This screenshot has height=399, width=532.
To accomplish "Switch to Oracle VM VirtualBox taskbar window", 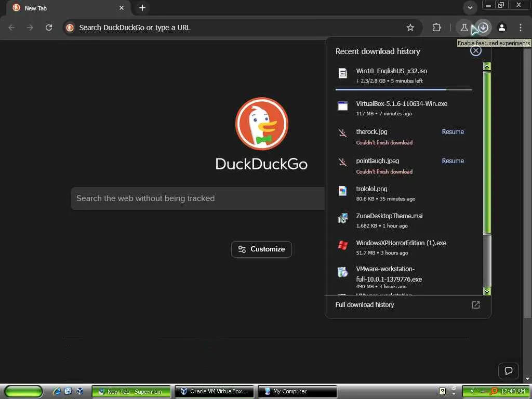I will coord(214,392).
